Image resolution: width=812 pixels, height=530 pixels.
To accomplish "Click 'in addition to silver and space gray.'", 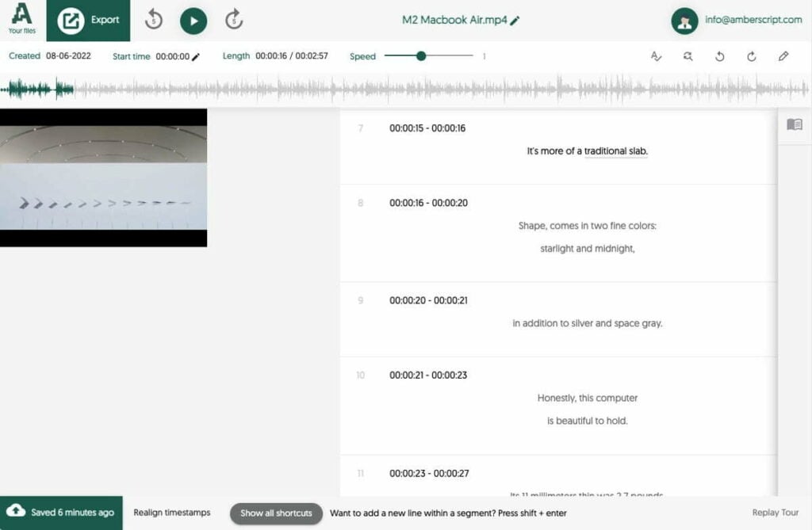I will pos(588,323).
